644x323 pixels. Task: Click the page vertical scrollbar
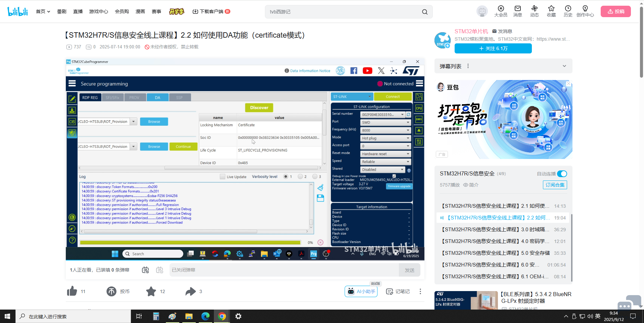[x=641, y=42]
